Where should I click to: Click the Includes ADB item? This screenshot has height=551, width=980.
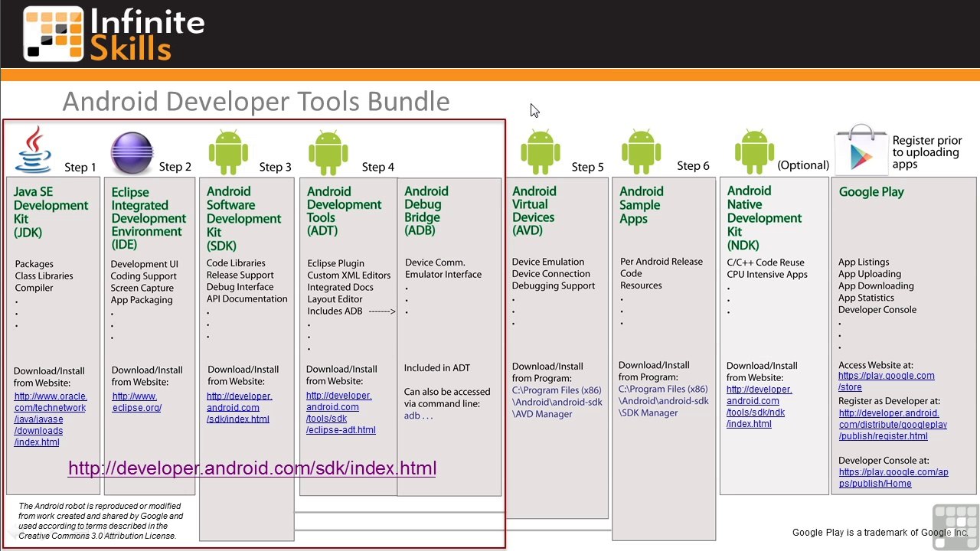click(x=335, y=311)
